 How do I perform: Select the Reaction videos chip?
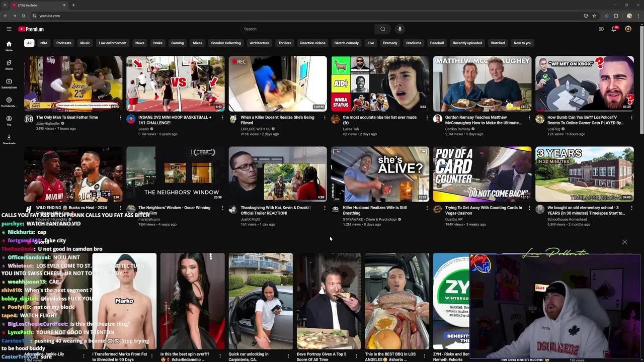(313, 43)
